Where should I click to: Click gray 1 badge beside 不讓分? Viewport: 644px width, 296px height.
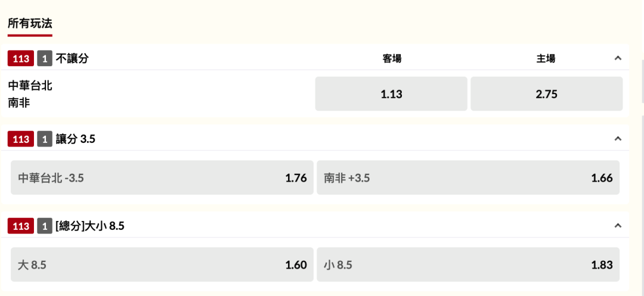click(x=45, y=58)
